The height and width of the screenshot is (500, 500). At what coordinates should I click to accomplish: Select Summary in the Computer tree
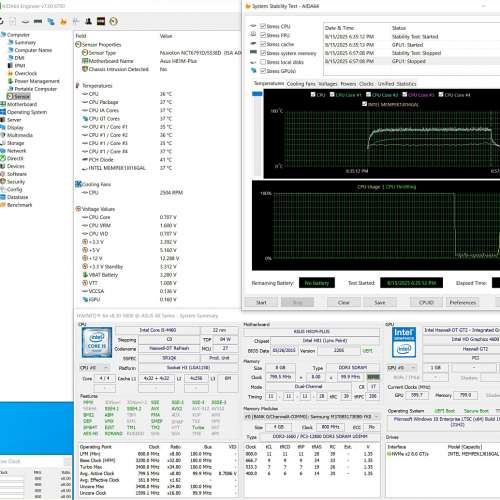[x=25, y=42]
